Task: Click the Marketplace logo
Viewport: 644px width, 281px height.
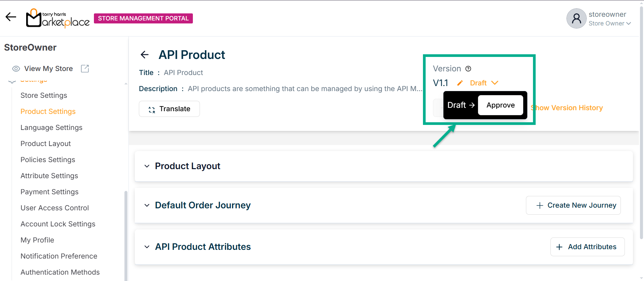Action: coord(58,18)
